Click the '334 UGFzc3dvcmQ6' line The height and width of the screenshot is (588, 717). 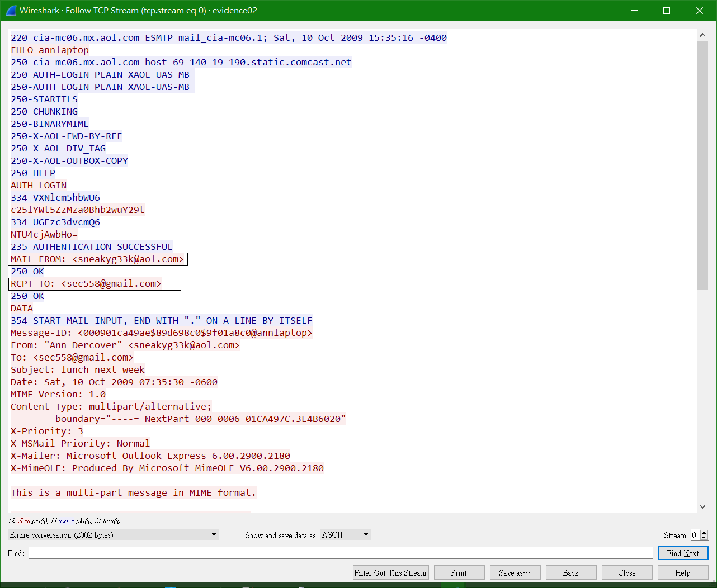tap(55, 222)
